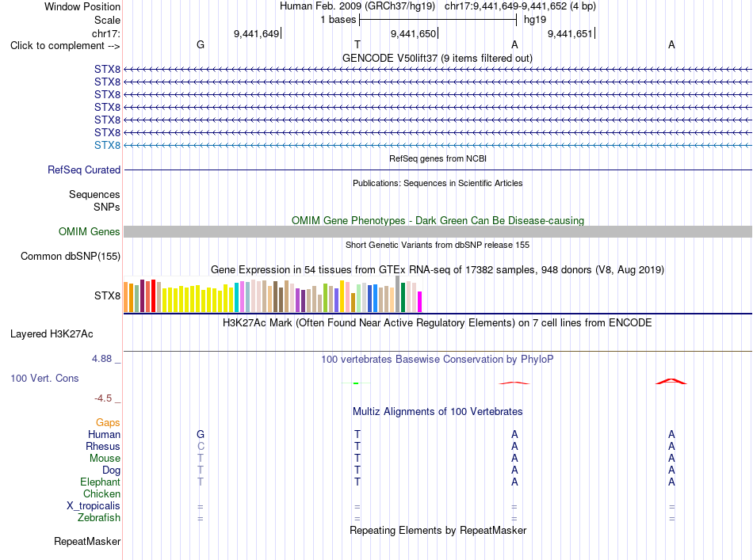753x560 pixels.
Task: Open the Common dbSNP(155) track label
Action: pos(71,257)
